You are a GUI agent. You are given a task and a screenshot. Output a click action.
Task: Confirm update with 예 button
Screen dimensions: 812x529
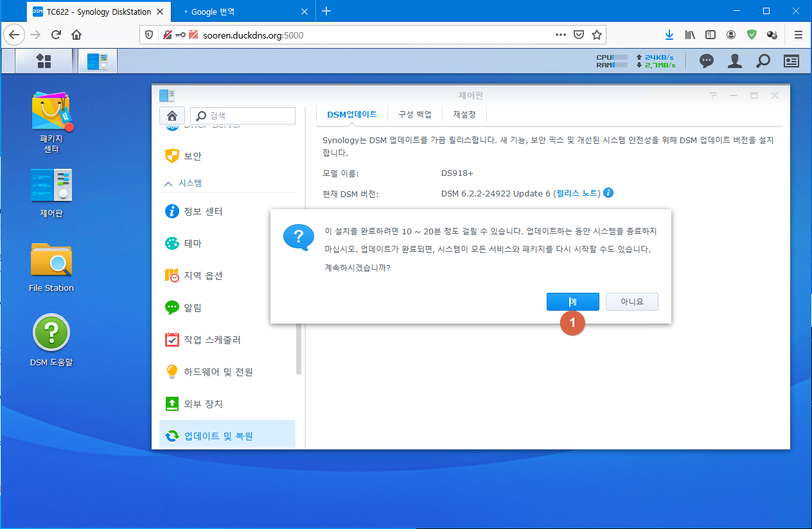click(572, 302)
